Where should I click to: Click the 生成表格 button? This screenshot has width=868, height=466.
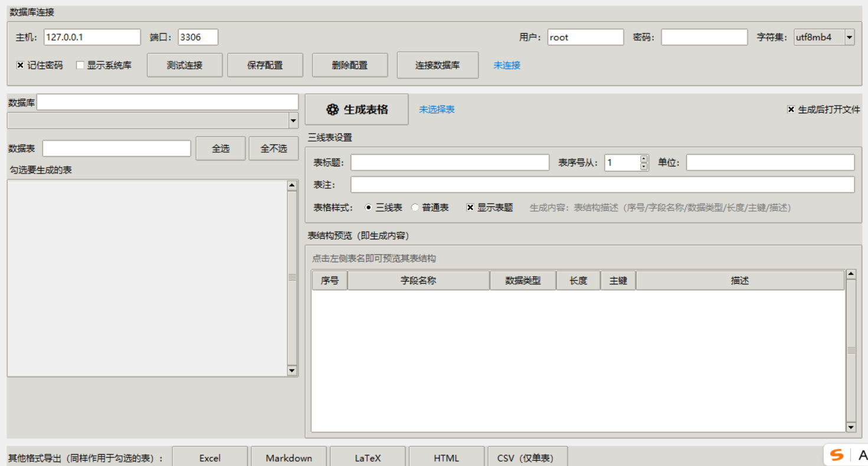(x=356, y=109)
